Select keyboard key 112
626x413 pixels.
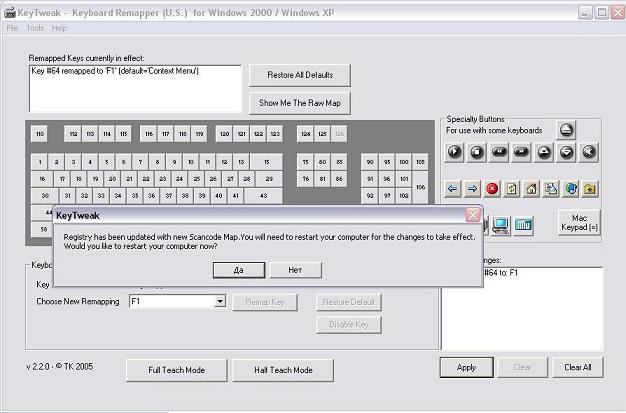click(73, 134)
